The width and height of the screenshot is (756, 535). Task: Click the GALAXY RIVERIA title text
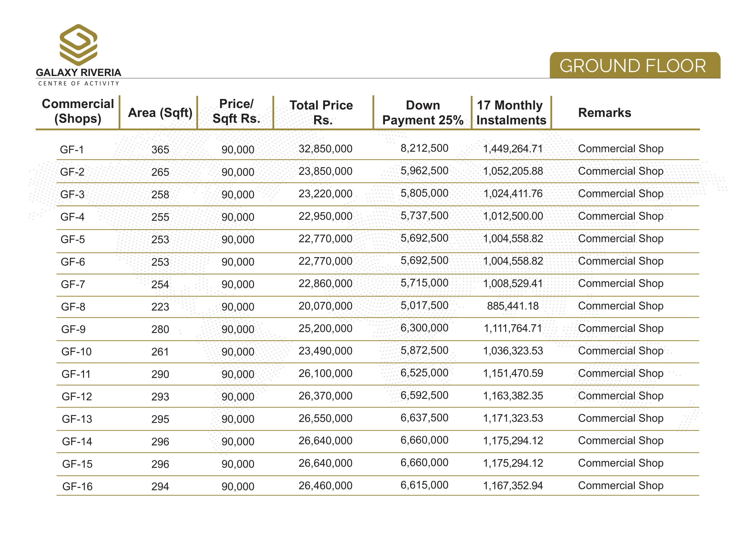click(78, 72)
